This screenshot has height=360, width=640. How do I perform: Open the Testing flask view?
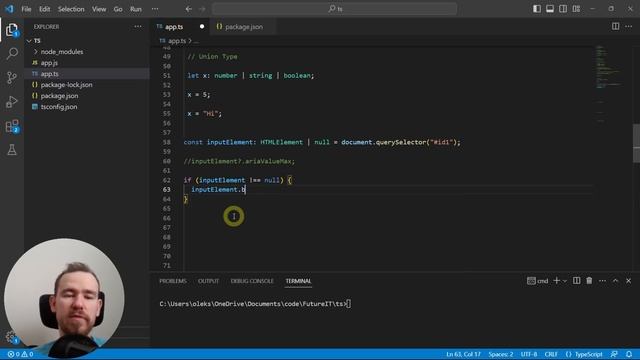tap(12, 150)
